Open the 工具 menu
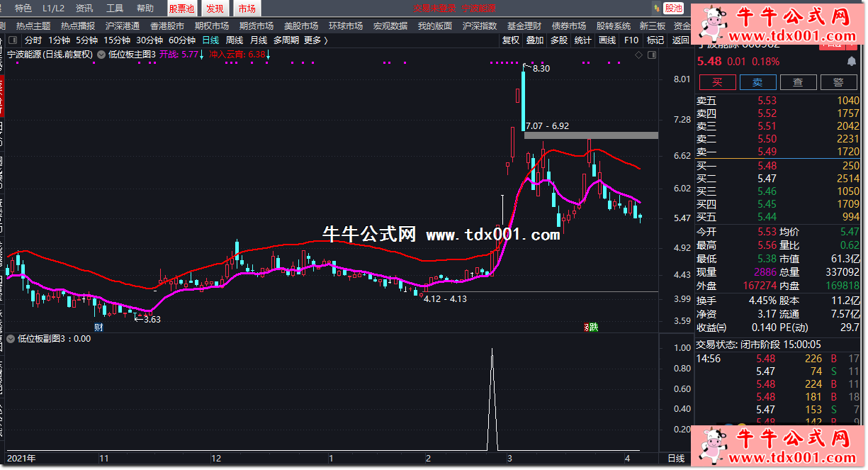The image size is (868, 470). click(114, 9)
